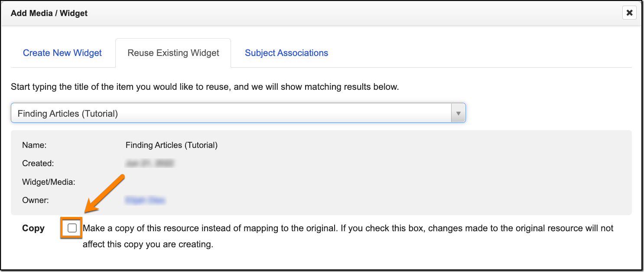The image size is (644, 272).
Task: Click the Created: field label
Action: click(38, 164)
